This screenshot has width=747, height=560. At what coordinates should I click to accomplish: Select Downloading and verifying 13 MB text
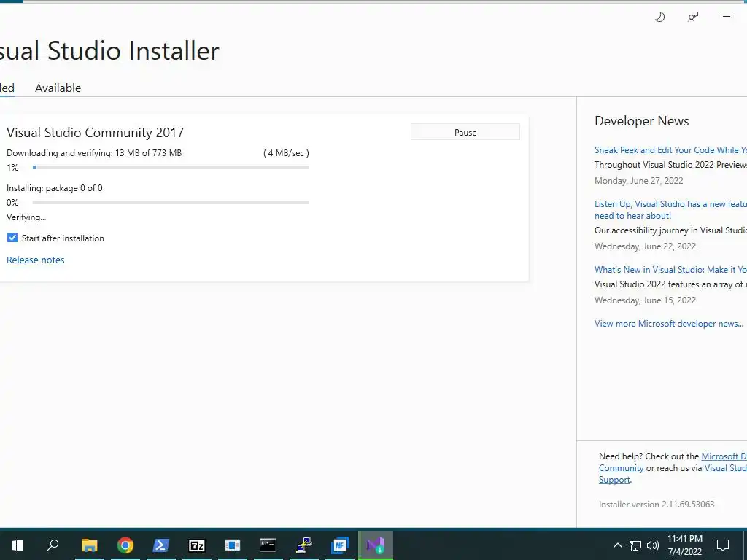pyautogui.click(x=94, y=153)
